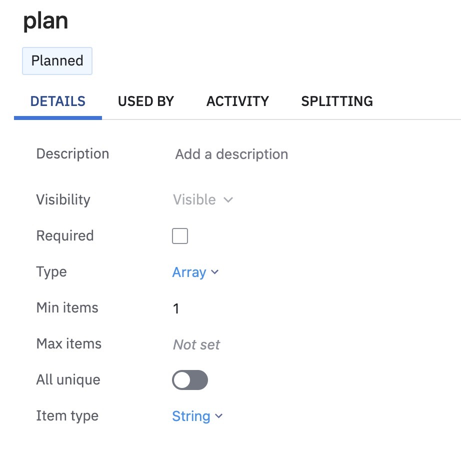This screenshot has height=476, width=461.
Task: Open the ACTIVITY tab
Action: click(x=237, y=101)
